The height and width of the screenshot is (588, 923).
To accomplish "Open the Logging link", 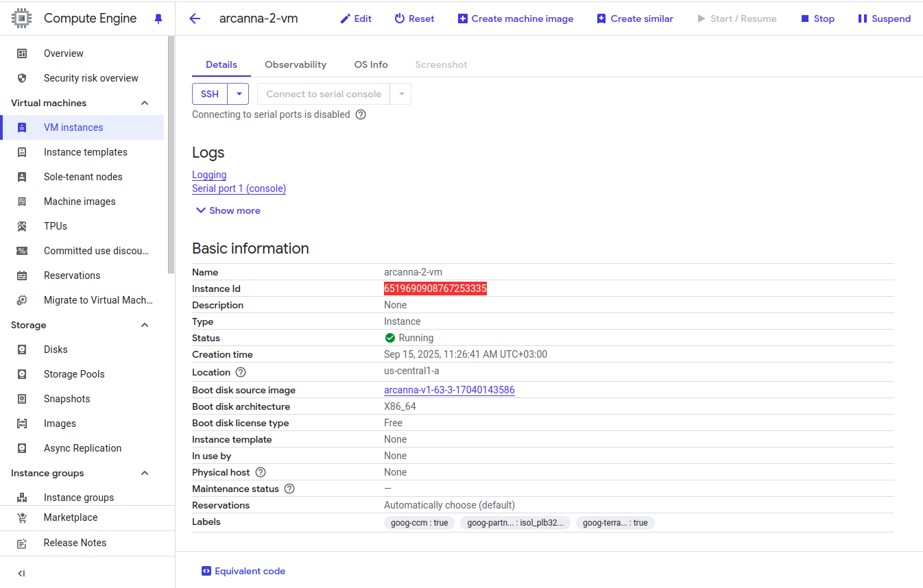I will coord(209,175).
